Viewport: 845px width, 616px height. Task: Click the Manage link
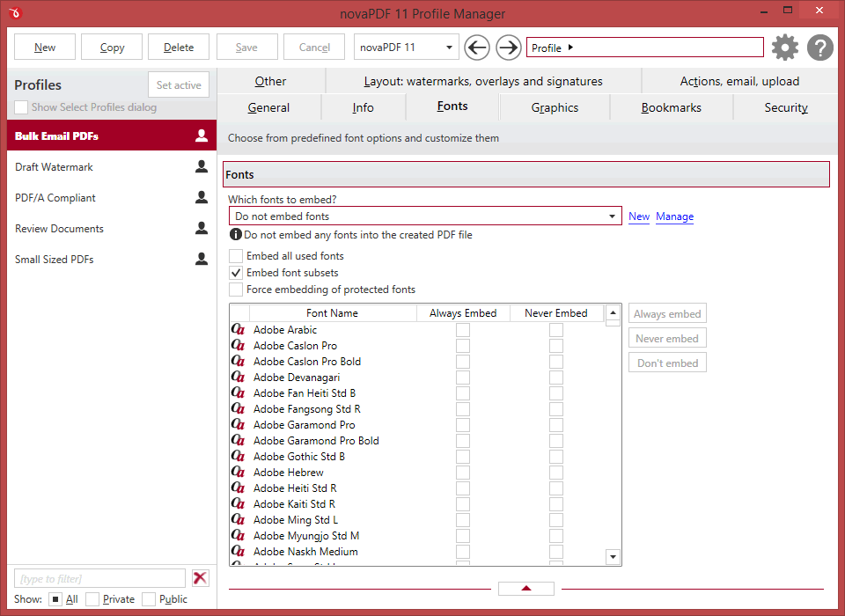point(674,216)
